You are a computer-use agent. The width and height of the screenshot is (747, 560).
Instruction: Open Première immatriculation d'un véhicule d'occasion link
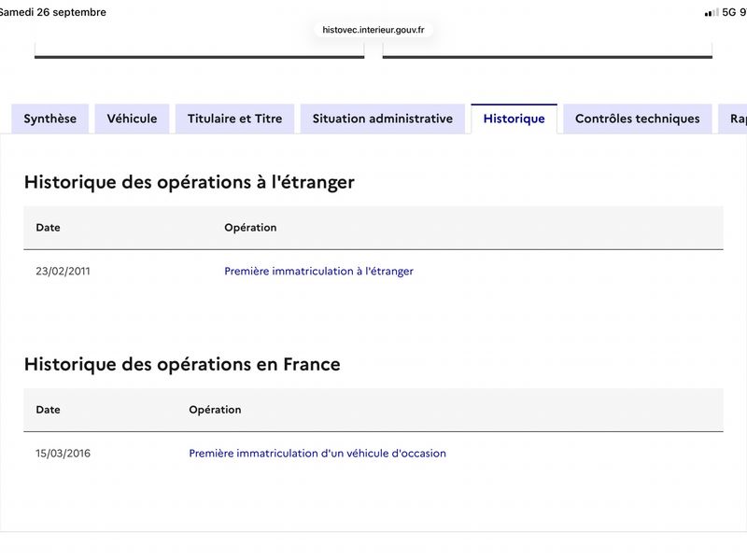pyautogui.click(x=317, y=454)
